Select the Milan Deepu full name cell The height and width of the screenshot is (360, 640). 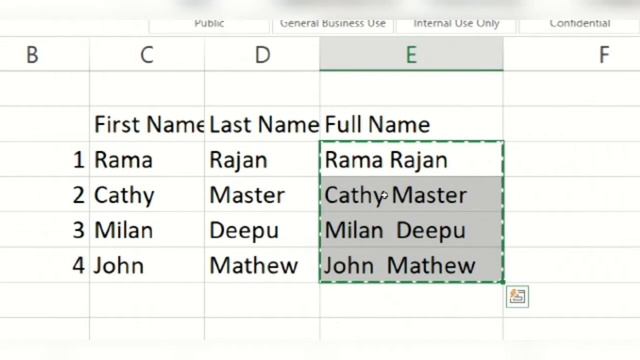click(x=411, y=230)
